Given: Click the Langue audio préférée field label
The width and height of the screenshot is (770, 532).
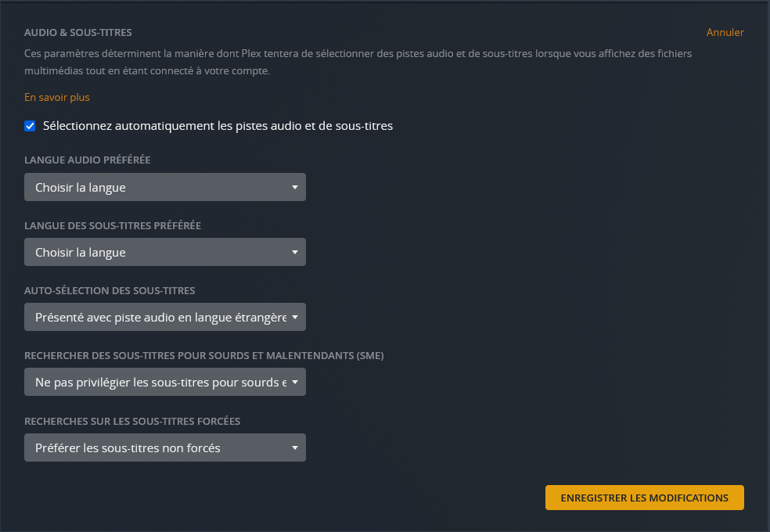Looking at the screenshot, I should click(88, 160).
